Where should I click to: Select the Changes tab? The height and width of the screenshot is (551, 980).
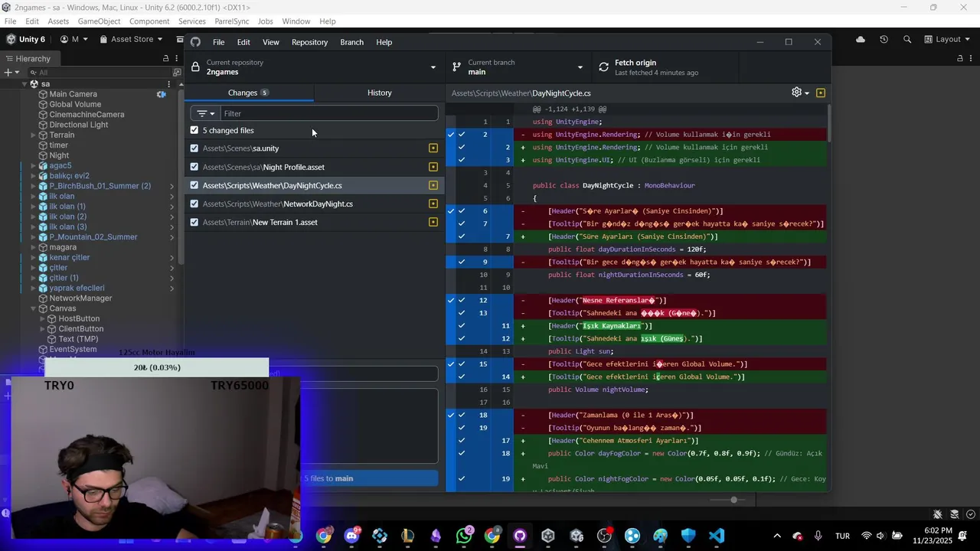click(249, 93)
